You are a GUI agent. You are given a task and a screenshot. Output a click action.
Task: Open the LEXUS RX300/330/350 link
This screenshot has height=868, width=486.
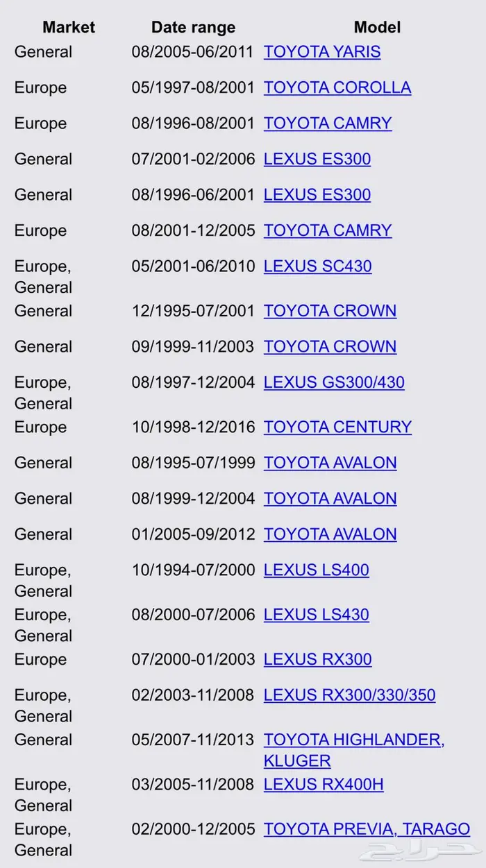(x=350, y=695)
